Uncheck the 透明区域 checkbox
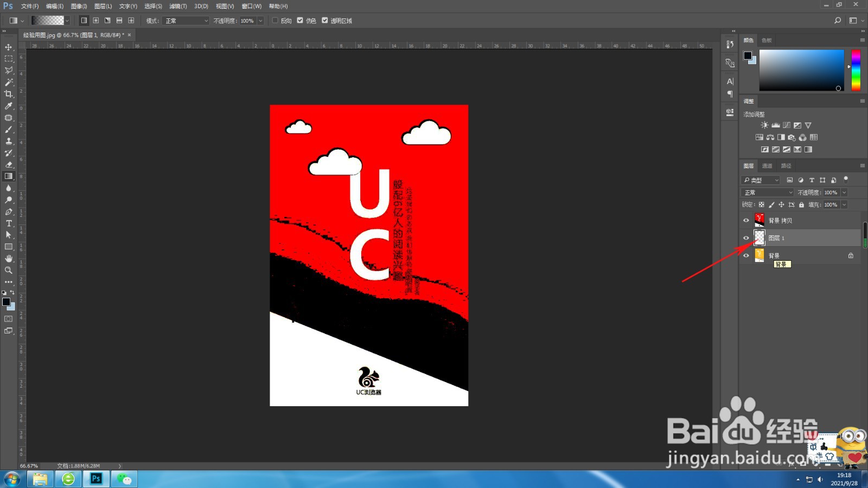The height and width of the screenshot is (488, 868). point(325,21)
